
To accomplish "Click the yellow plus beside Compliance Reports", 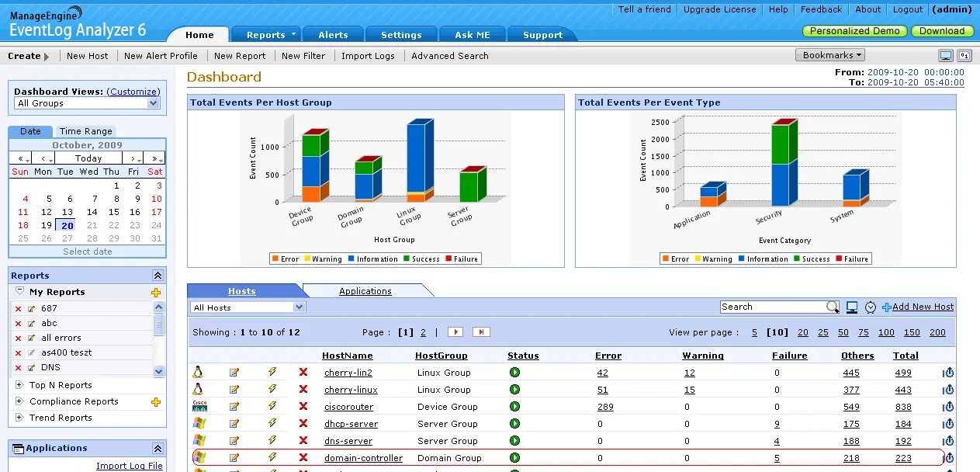I will [156, 402].
